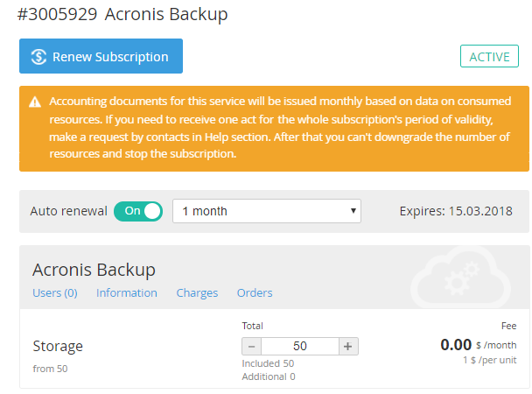Click the Auto renewal label
Image resolution: width=532 pixels, height=394 pixels.
pos(68,211)
